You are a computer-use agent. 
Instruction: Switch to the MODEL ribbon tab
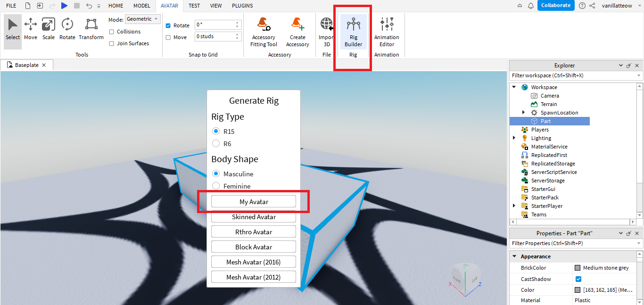[x=141, y=6]
